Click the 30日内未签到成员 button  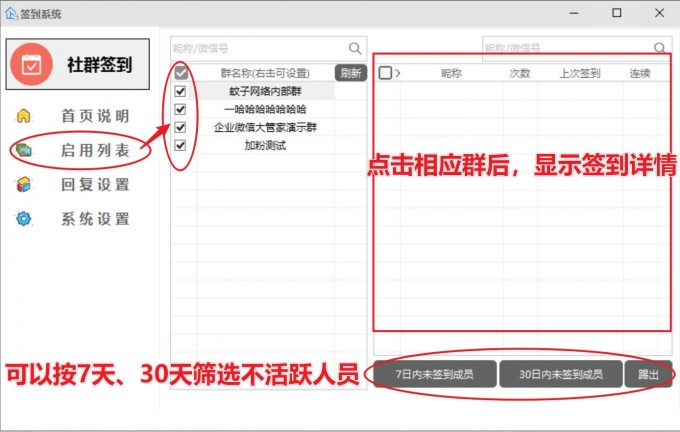click(561, 374)
